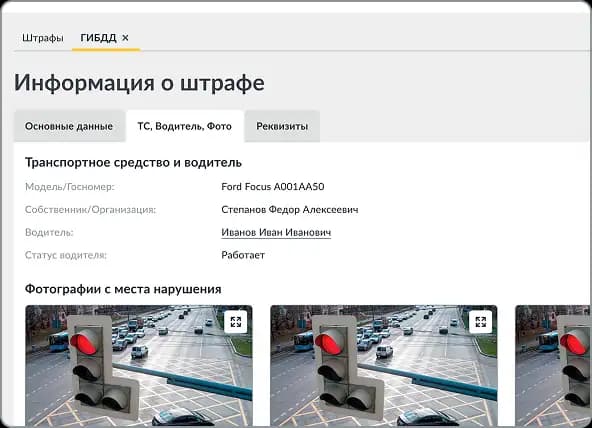The image size is (592, 428).
Task: Close the ГИБДД tab with the × icon
Action: (125, 38)
